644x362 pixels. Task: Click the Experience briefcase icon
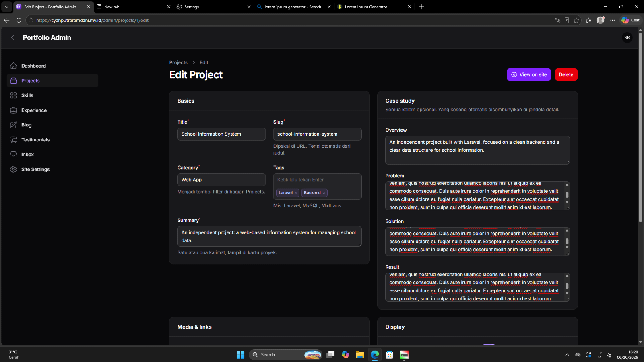click(13, 110)
